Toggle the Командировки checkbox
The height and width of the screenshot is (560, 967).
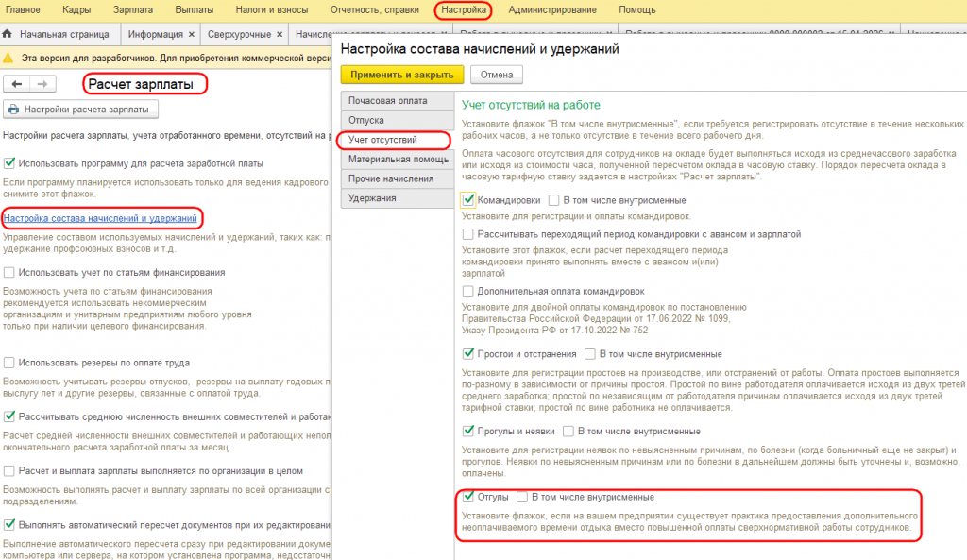point(468,200)
